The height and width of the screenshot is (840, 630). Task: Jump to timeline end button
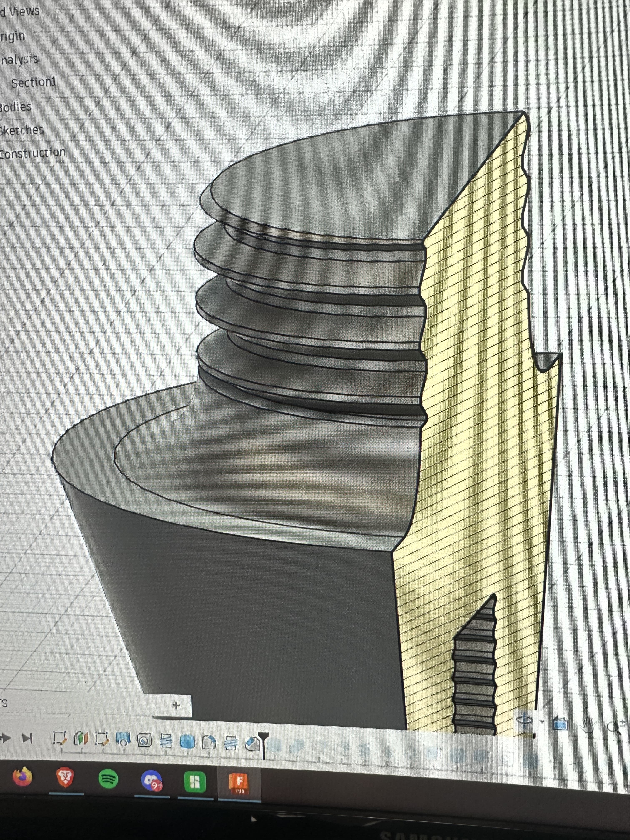coord(27,738)
